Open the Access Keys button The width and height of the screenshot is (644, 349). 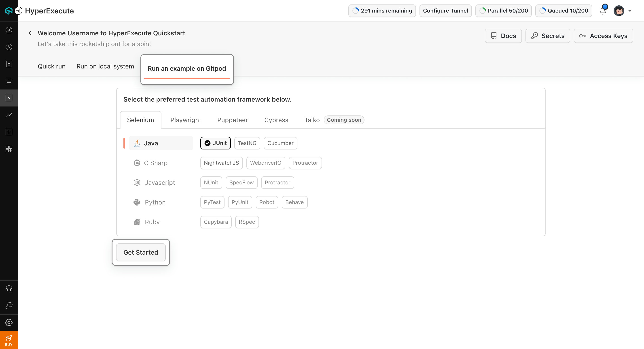tap(603, 36)
